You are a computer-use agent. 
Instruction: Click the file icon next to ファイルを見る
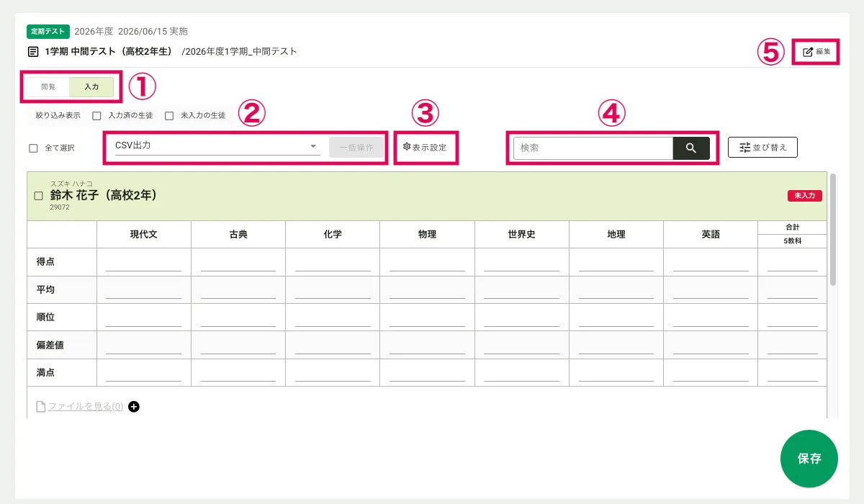(41, 407)
